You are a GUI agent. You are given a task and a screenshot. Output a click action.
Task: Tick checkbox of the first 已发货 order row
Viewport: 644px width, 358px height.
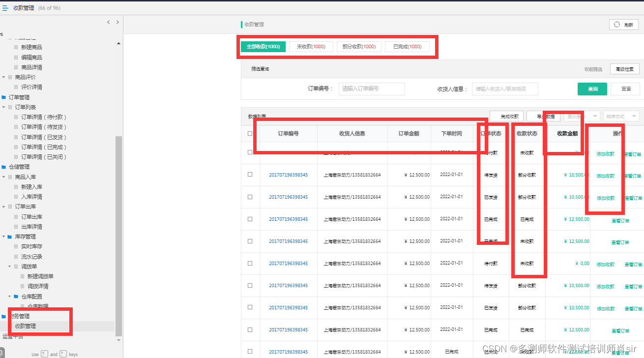pos(250,197)
